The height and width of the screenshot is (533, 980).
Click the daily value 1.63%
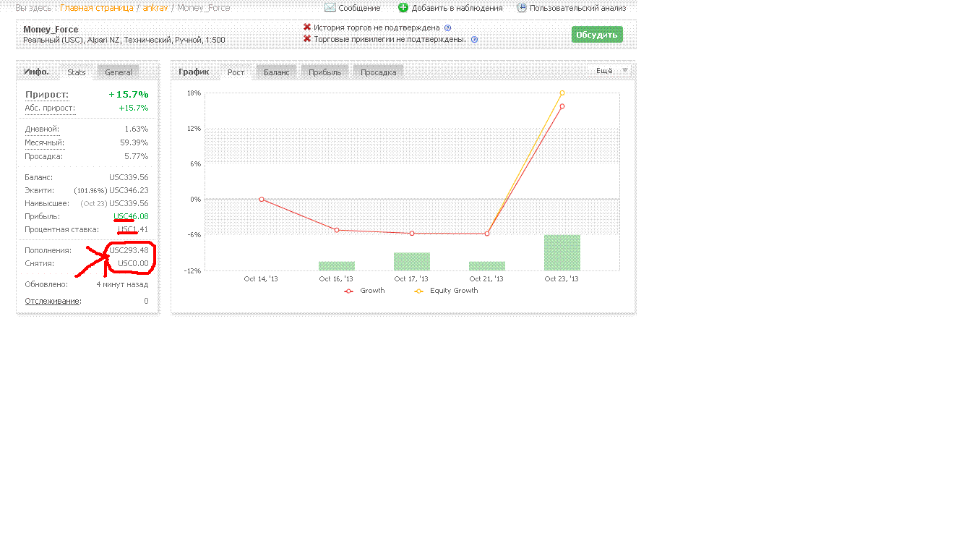(x=137, y=129)
